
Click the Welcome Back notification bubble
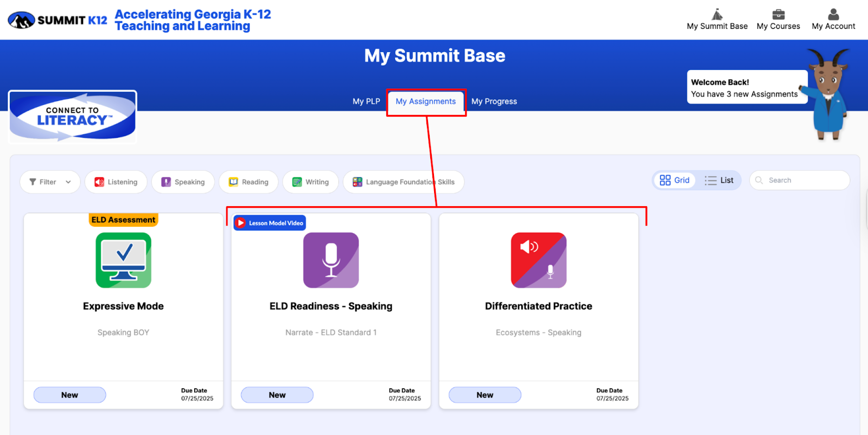[747, 87]
